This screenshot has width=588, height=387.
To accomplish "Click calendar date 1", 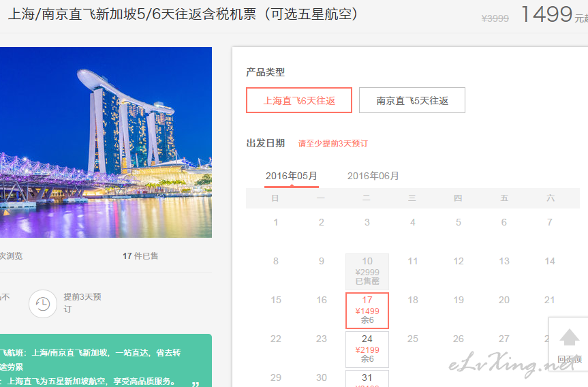I will [276, 222].
